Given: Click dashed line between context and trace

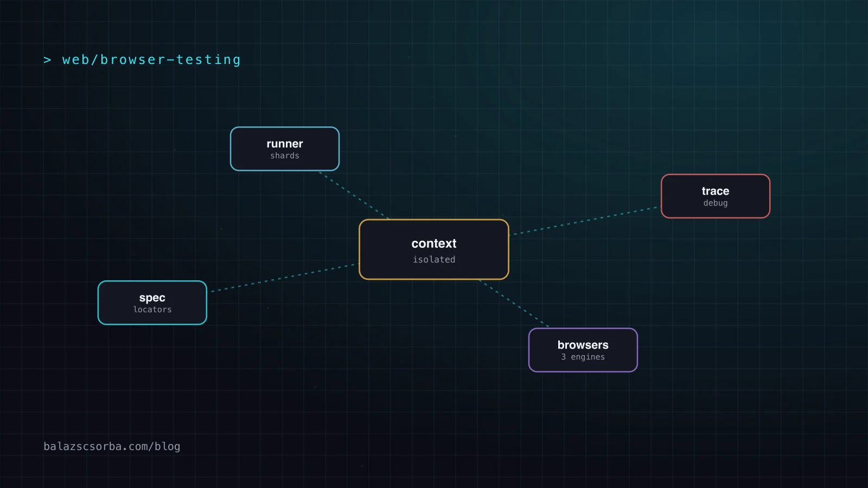Looking at the screenshot, I should [x=585, y=221].
